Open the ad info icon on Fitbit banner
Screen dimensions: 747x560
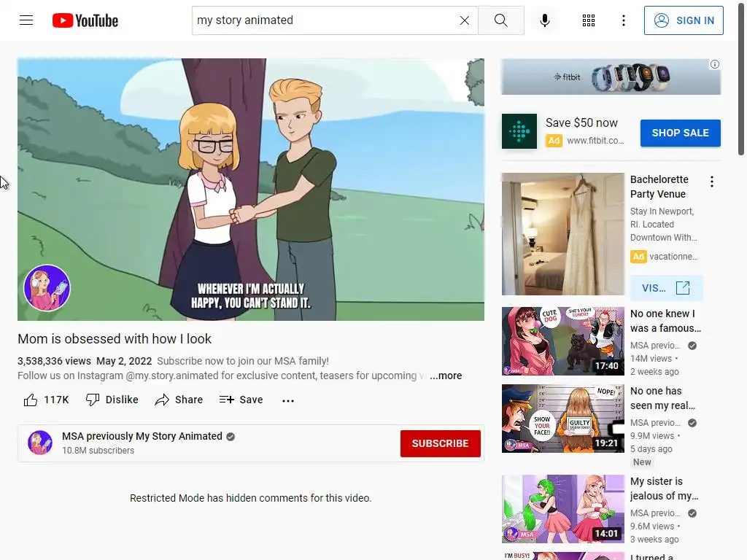point(715,64)
